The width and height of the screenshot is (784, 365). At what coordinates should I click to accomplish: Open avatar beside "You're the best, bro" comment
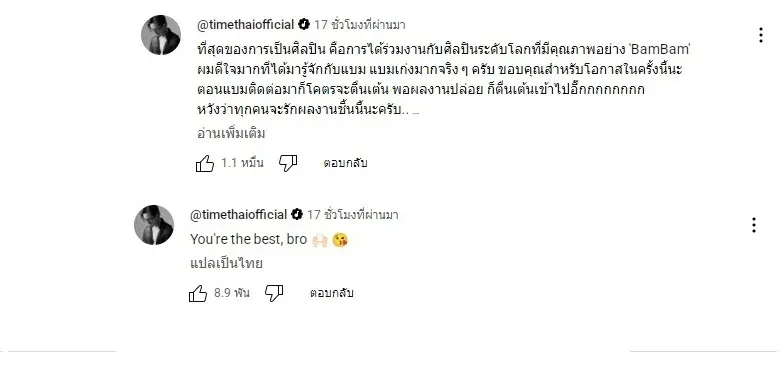(x=154, y=225)
